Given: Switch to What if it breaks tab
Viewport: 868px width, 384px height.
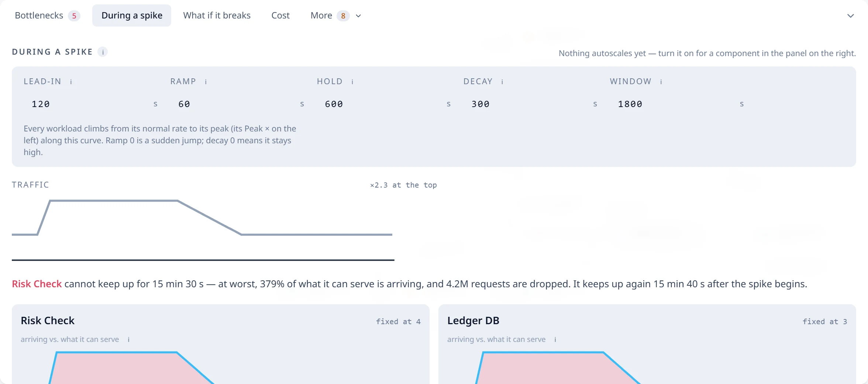Looking at the screenshot, I should 217,16.
